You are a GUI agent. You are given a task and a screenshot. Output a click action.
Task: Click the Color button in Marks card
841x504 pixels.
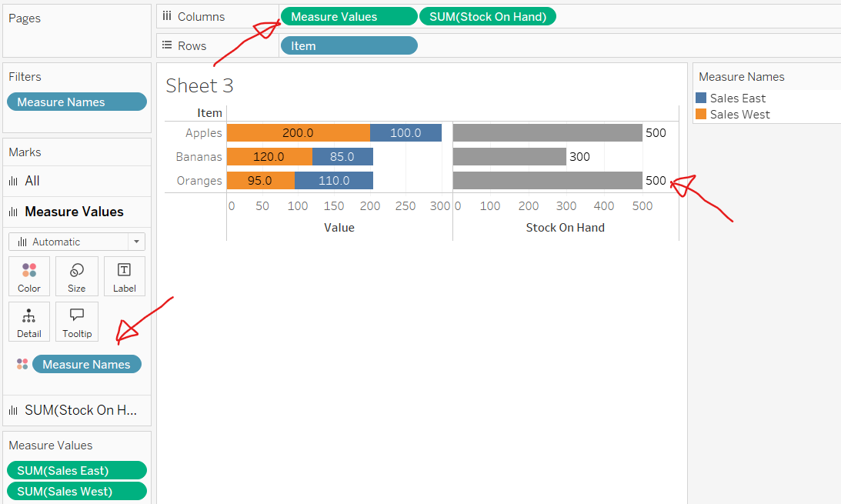point(29,276)
